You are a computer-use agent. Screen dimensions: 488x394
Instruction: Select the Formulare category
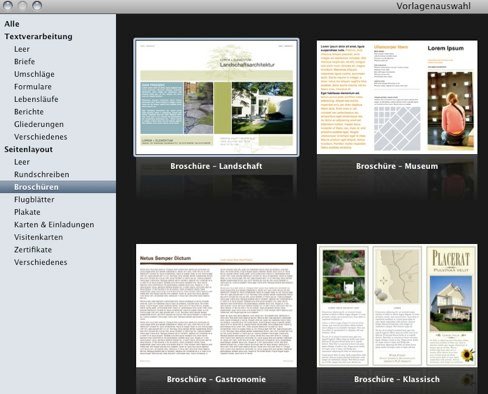point(33,87)
